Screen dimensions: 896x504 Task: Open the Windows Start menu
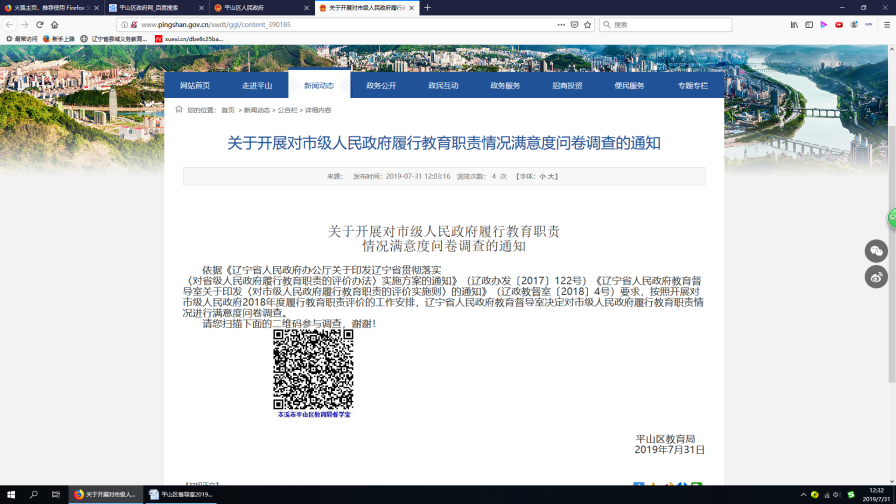click(11, 494)
